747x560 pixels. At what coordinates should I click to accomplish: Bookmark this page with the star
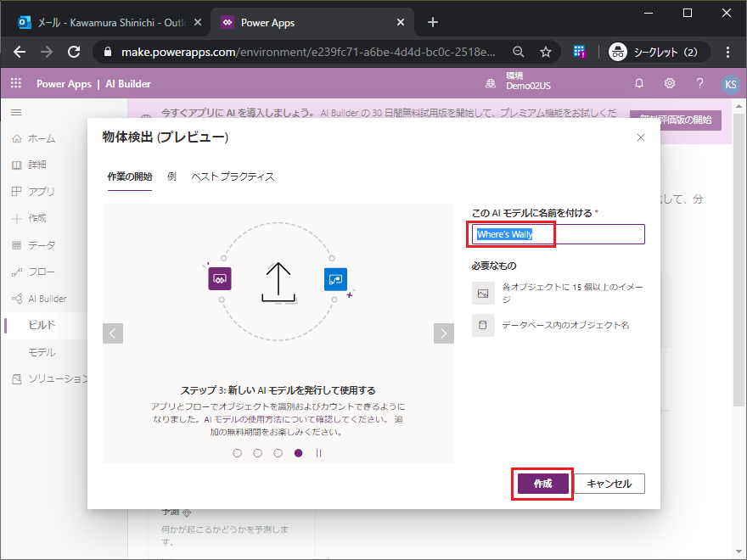546,52
